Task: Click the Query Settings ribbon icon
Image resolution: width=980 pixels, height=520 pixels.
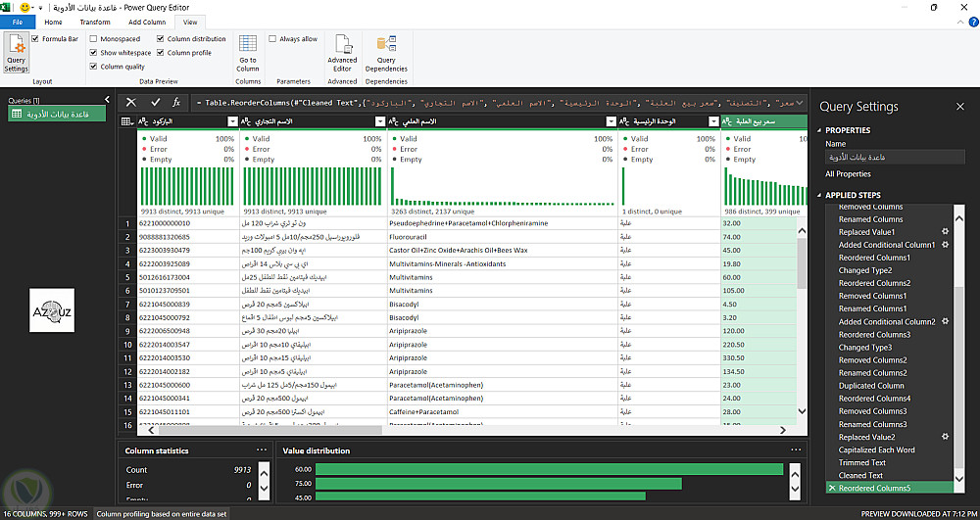Action: tap(16, 53)
